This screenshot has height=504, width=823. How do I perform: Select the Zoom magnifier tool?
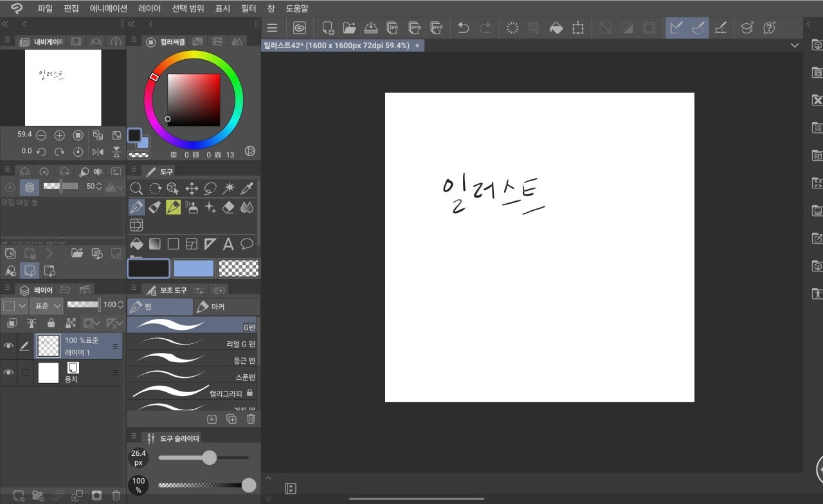(x=136, y=188)
